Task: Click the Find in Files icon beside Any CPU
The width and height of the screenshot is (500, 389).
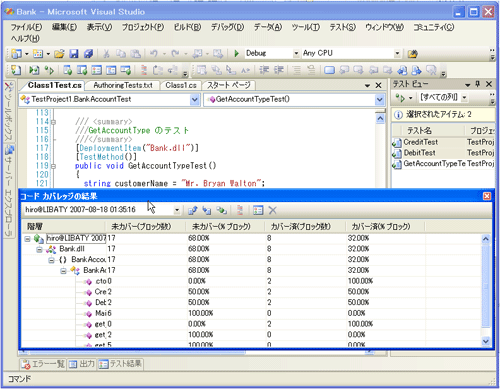Action: (x=413, y=54)
